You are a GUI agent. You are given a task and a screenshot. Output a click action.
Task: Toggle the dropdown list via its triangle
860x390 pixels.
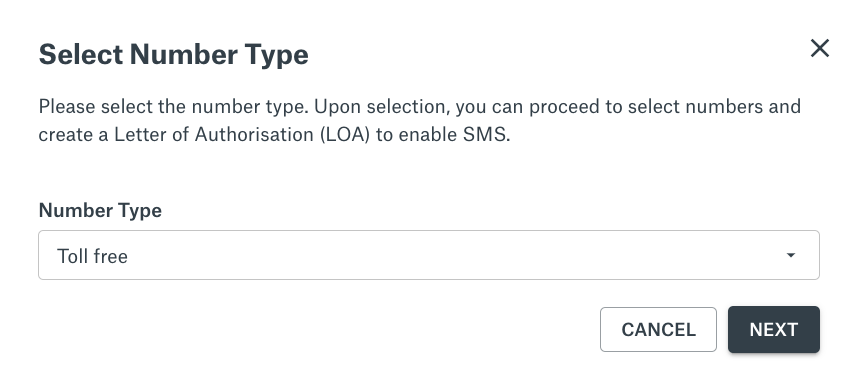coord(790,255)
